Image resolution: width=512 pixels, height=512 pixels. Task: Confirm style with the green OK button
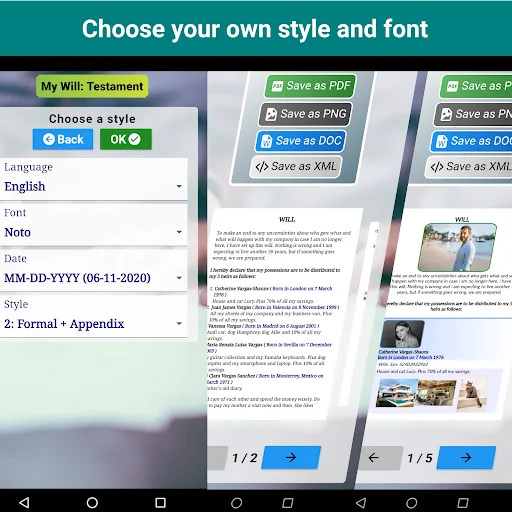click(126, 139)
